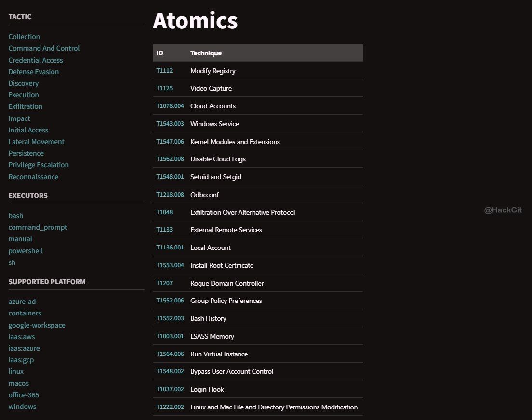
Task: Click the Atomics page heading
Action: (195, 20)
